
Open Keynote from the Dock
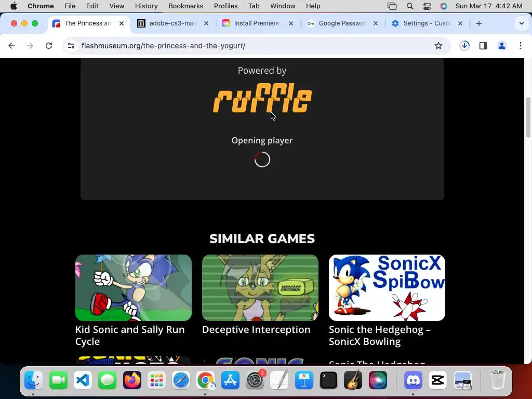(304, 380)
